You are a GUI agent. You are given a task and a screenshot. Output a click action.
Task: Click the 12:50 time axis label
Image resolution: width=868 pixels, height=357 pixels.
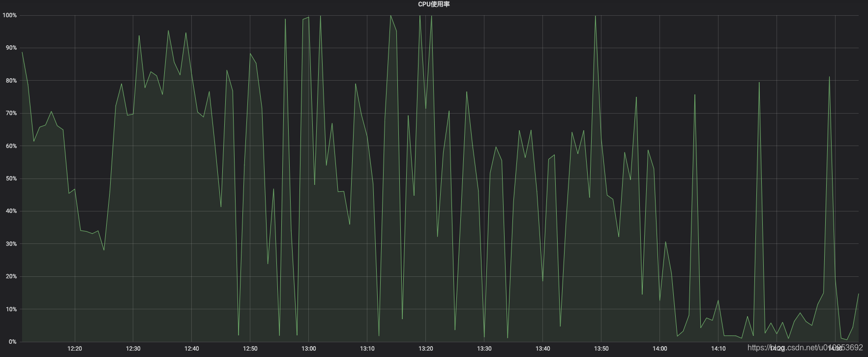pyautogui.click(x=250, y=349)
